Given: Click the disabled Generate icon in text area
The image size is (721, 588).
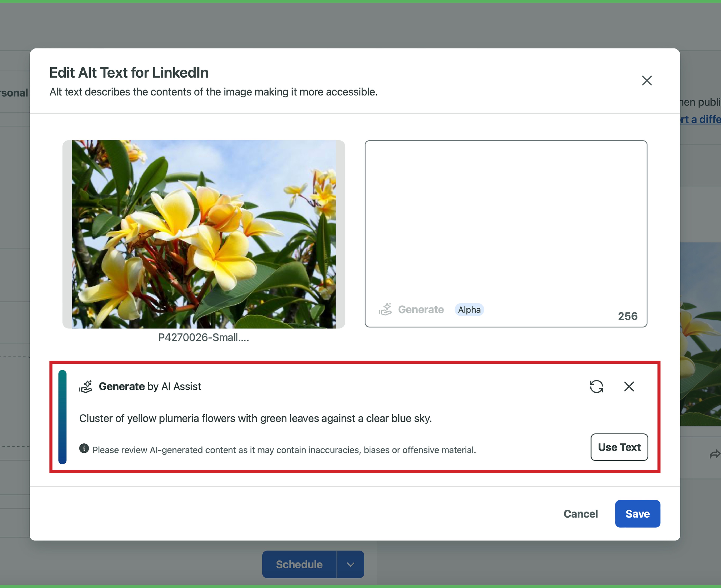Looking at the screenshot, I should pyautogui.click(x=385, y=309).
